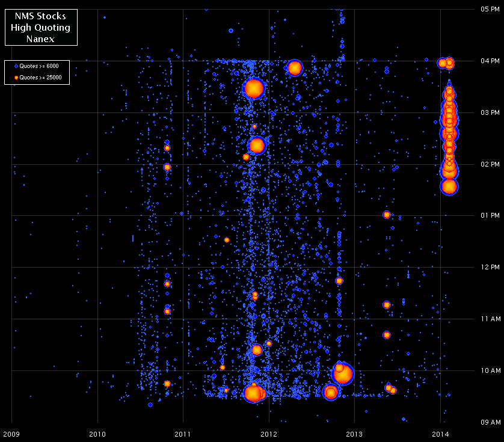Click the 'Quotes >= 25000' legend entry

38,78
